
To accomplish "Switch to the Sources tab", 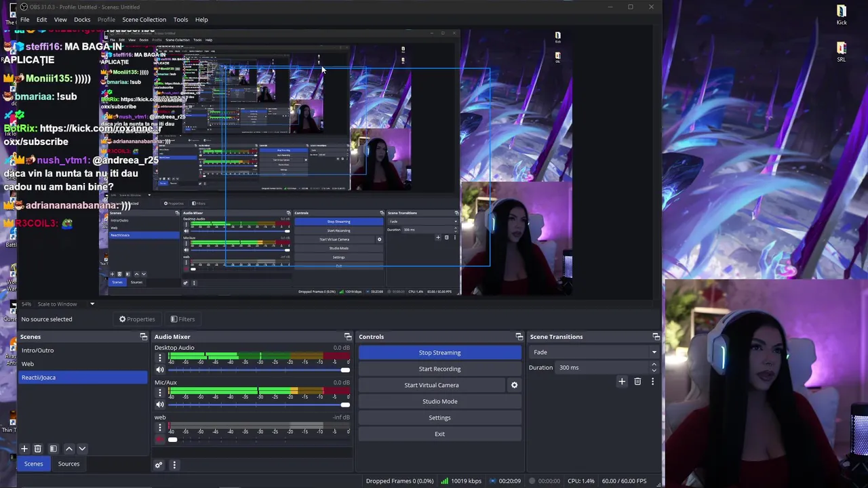I will coord(68,464).
